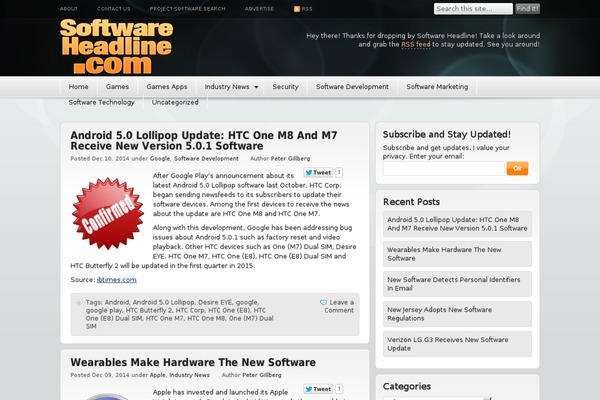Tweet the Android 5.0 Lollipop post

point(318,173)
